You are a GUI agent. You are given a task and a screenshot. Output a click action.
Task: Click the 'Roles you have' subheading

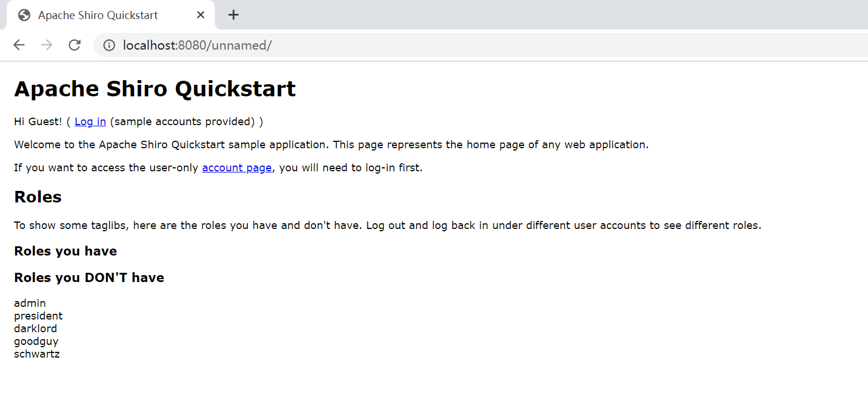tap(65, 251)
